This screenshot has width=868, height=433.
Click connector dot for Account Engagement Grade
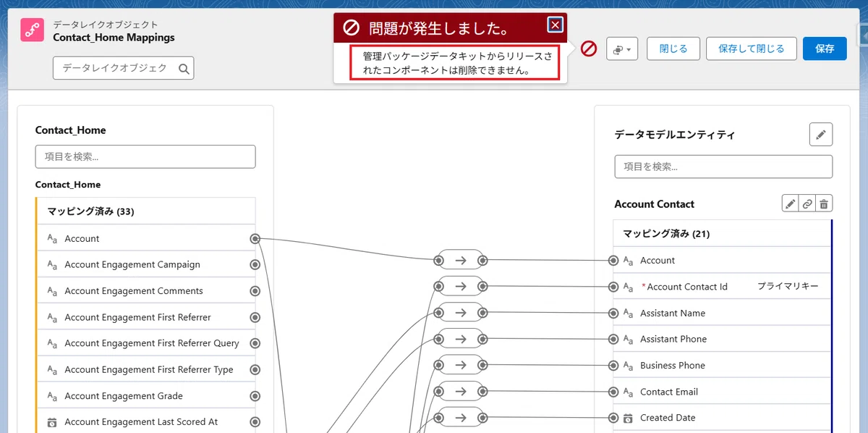pos(255,396)
